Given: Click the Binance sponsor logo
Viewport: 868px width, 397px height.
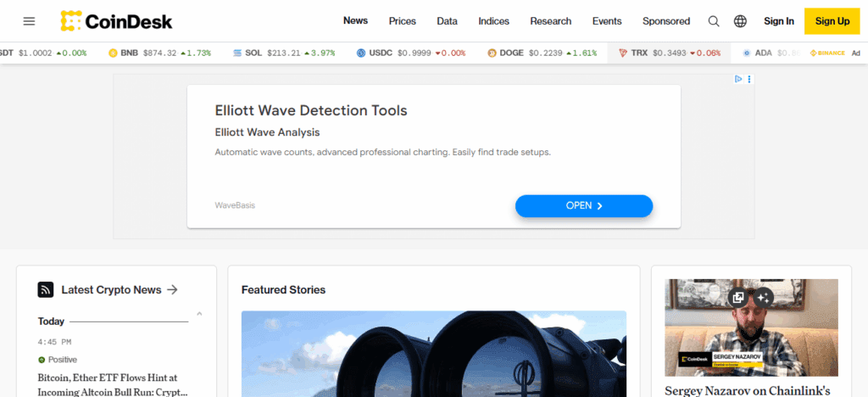Looking at the screenshot, I should pyautogui.click(x=827, y=53).
